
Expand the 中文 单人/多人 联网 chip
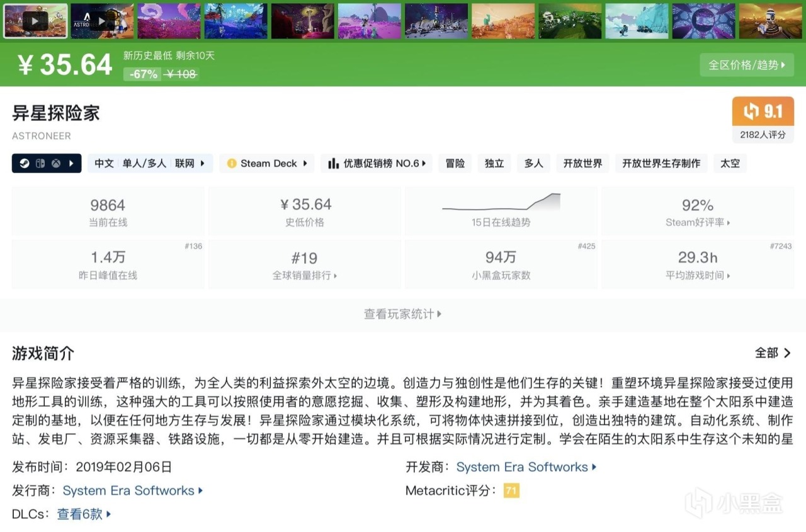(x=150, y=164)
